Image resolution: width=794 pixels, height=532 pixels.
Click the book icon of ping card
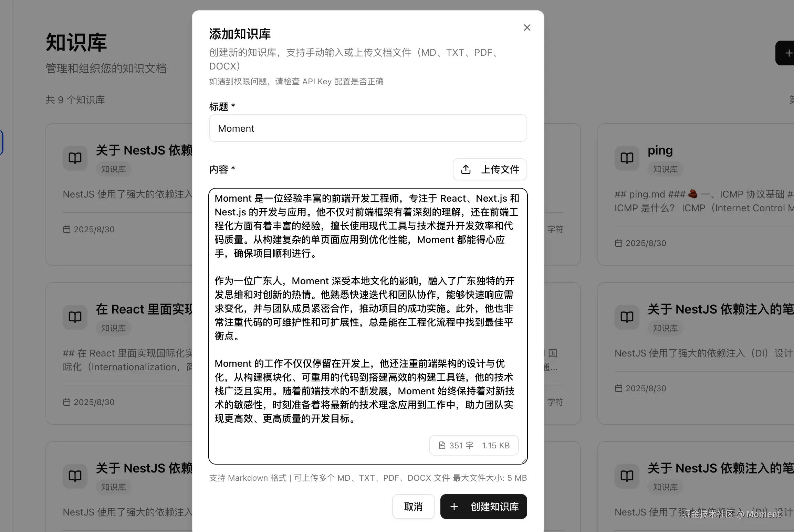627,158
